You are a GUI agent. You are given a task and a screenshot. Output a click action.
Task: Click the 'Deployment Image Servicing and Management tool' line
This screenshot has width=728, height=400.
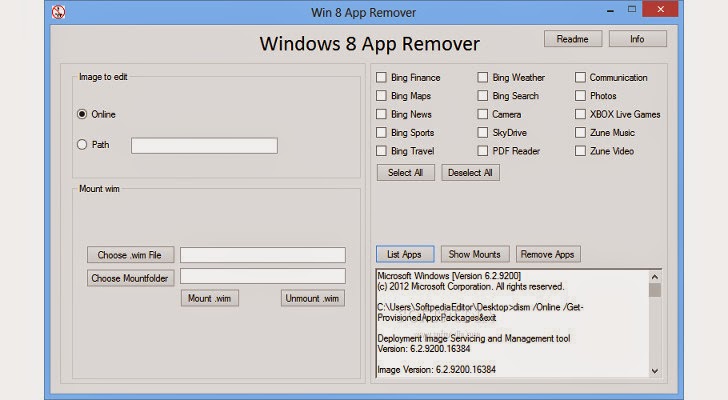[474, 338]
